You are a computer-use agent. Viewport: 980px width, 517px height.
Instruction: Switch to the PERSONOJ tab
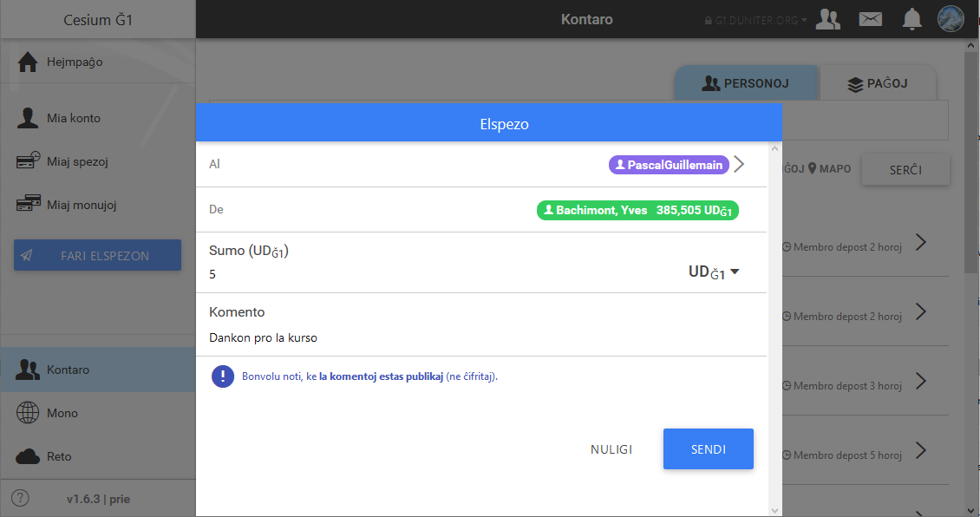tap(746, 83)
